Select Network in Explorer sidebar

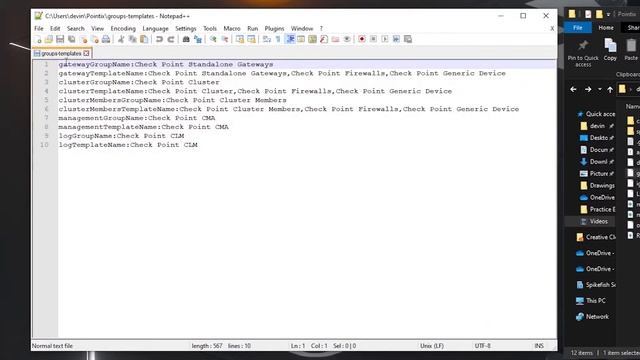pyautogui.click(x=592, y=317)
